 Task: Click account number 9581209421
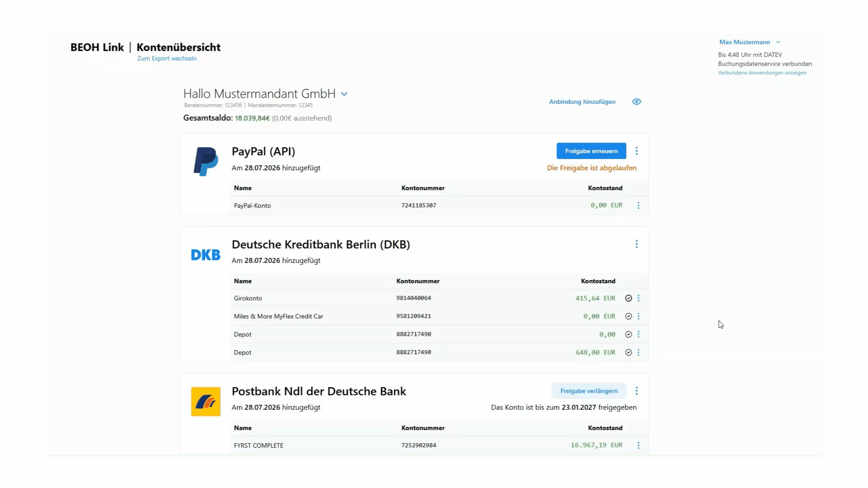(414, 316)
